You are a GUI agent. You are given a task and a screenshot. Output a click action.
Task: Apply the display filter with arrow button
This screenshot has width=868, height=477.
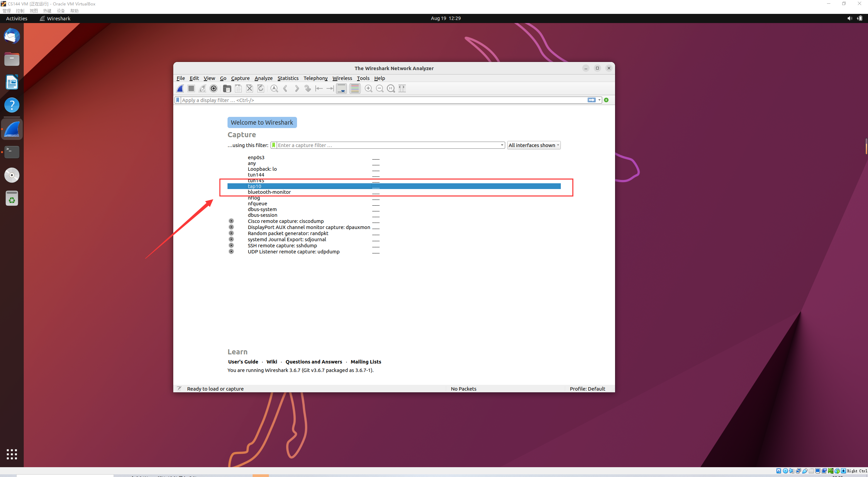[592, 100]
